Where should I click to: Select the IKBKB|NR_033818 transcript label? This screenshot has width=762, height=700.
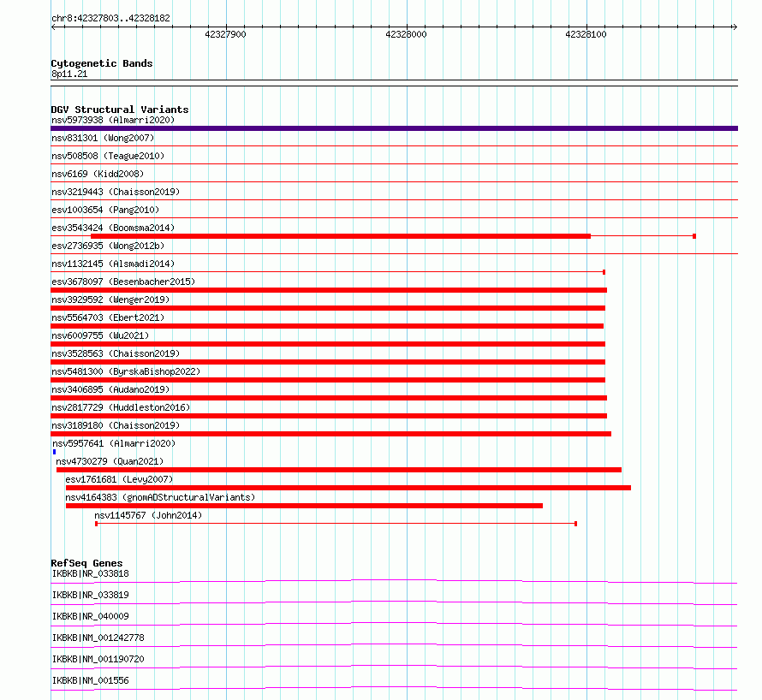[91, 573]
